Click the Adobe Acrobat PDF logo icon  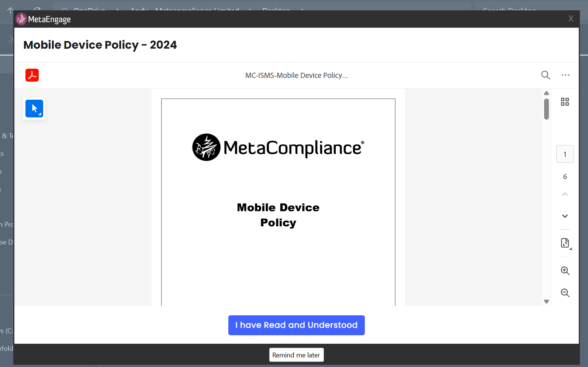point(32,75)
